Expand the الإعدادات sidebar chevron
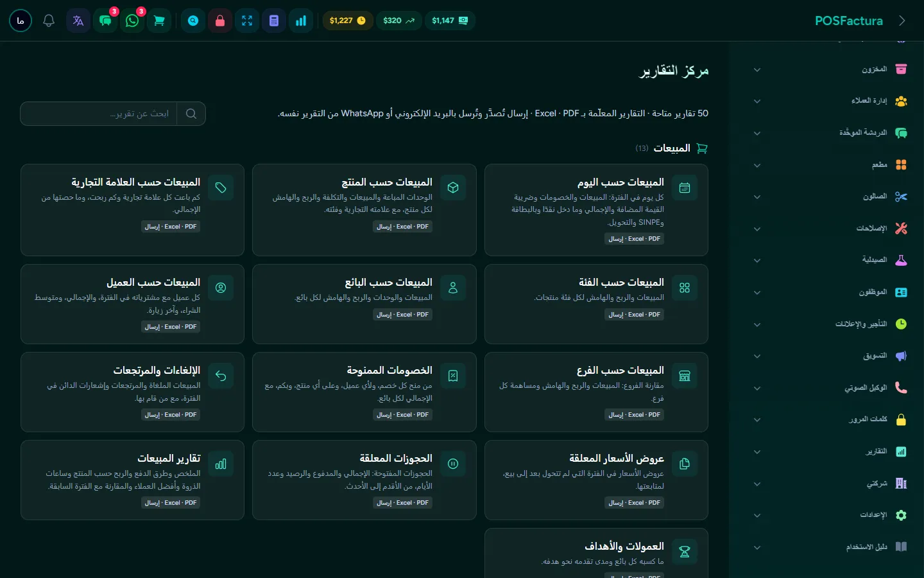 click(x=757, y=515)
